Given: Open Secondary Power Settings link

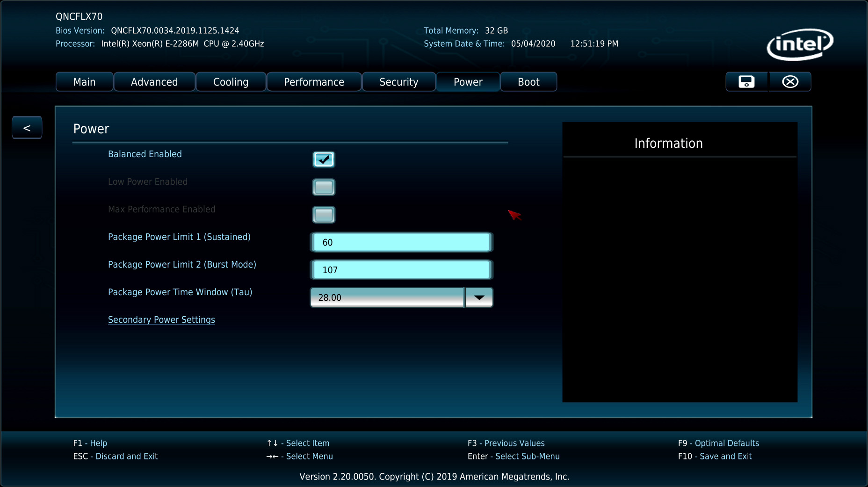Looking at the screenshot, I should 161,320.
